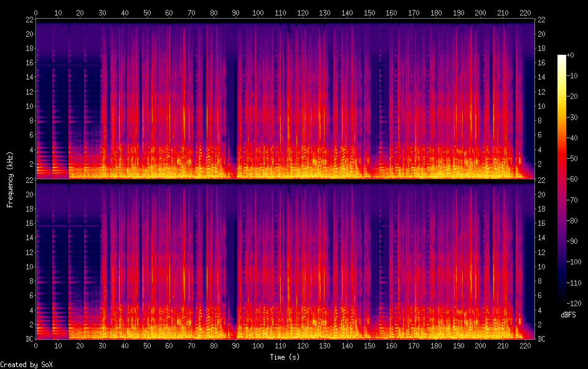Click the "Created by SoX" text
The height and width of the screenshot is (369, 588).
click(x=26, y=365)
